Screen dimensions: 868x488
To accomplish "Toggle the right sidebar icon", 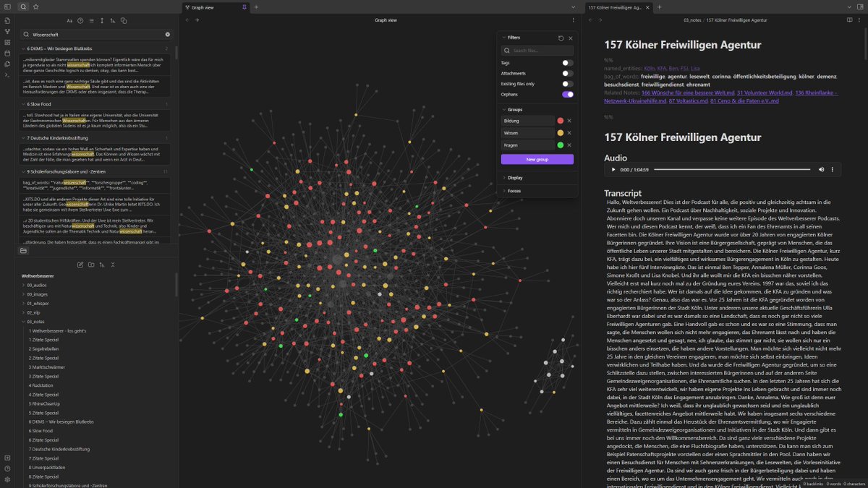I will 859,7.
